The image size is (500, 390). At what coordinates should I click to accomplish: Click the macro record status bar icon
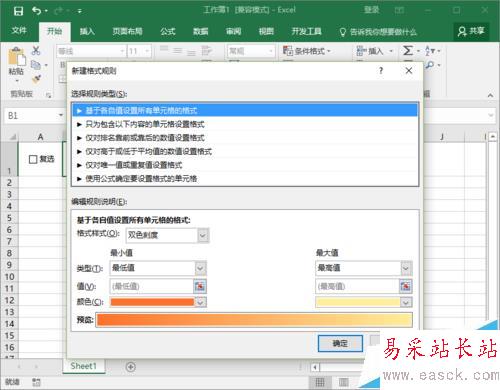pos(36,382)
